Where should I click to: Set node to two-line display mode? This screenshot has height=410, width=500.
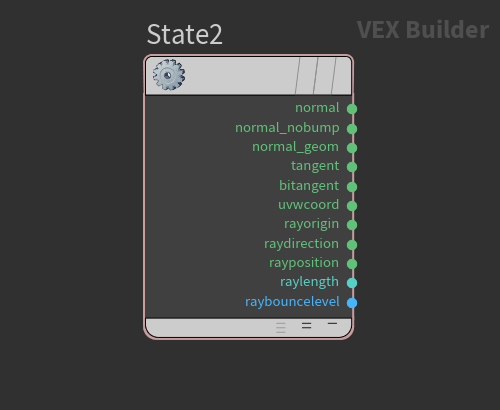307,326
